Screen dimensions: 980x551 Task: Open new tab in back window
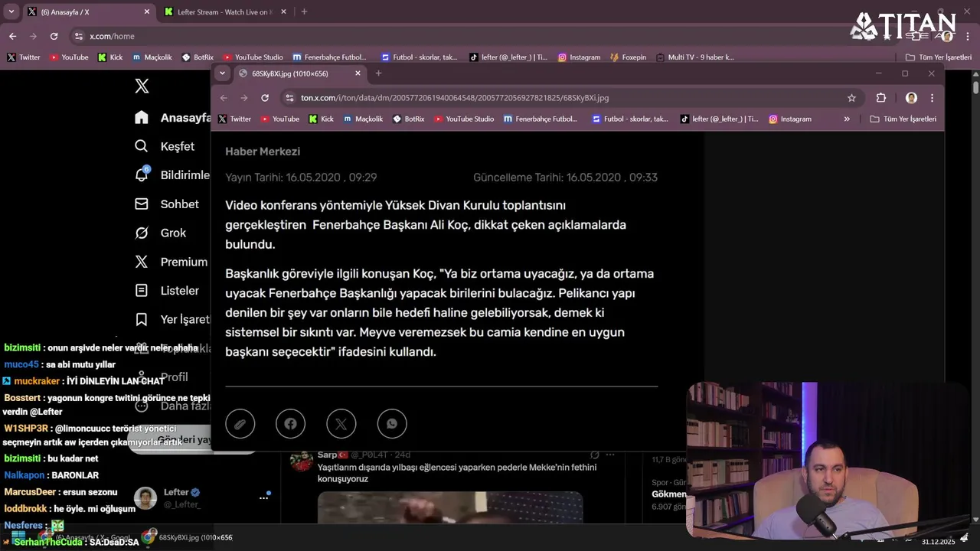click(x=304, y=12)
